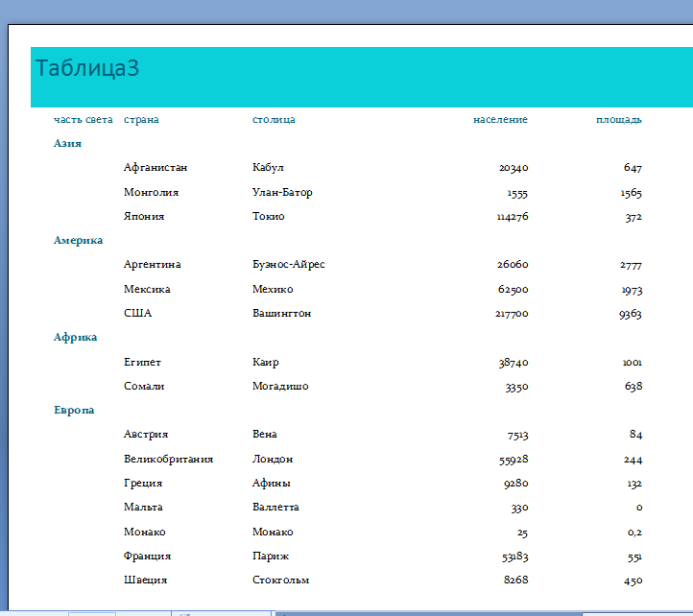This screenshot has height=616, width=693.
Task: Click population value 26060
Action: click(x=513, y=264)
